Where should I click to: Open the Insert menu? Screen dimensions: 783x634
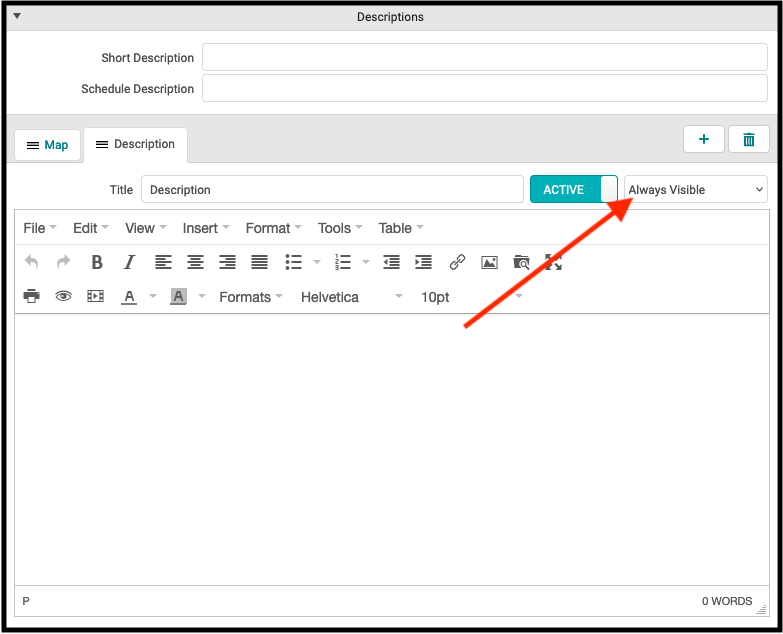(x=205, y=228)
